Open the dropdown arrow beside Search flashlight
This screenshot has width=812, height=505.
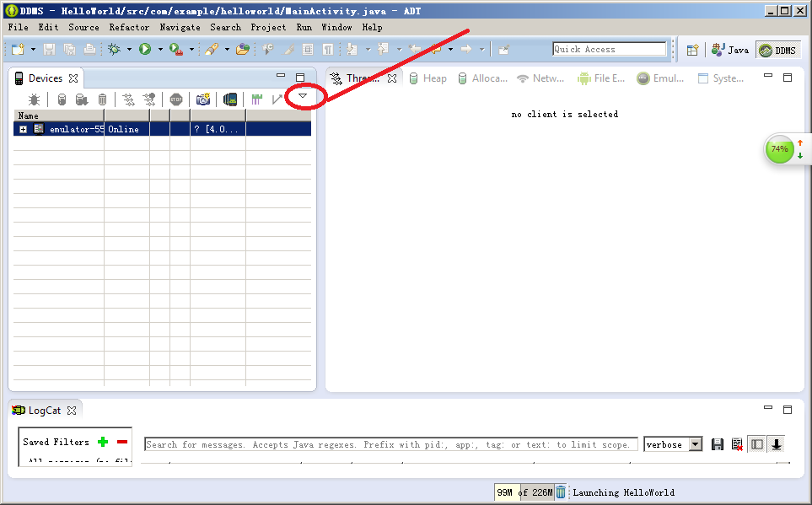click(x=226, y=50)
